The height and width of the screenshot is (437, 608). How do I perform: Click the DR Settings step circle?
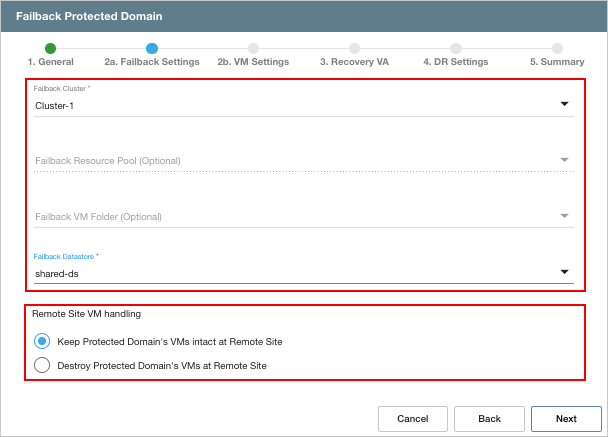pos(456,48)
